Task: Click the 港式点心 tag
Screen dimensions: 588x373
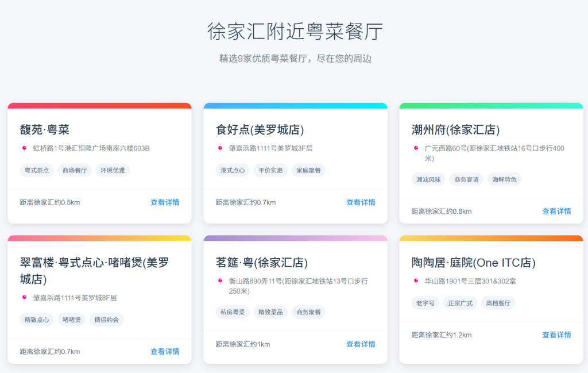Action: point(233,170)
